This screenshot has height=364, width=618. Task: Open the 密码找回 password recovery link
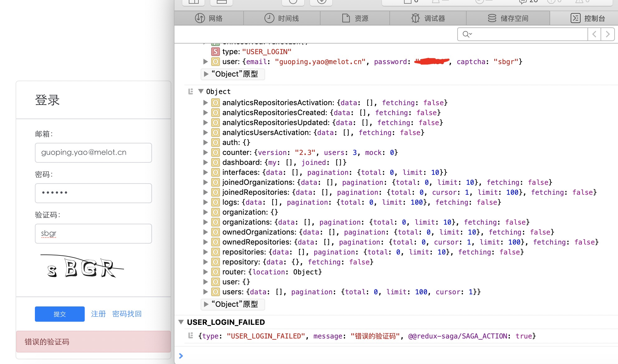pyautogui.click(x=127, y=314)
